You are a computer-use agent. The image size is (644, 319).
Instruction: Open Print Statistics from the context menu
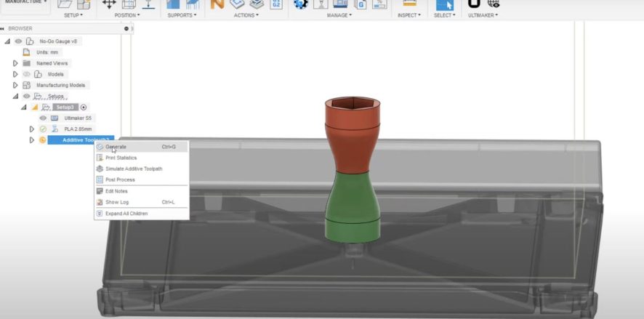coord(121,158)
